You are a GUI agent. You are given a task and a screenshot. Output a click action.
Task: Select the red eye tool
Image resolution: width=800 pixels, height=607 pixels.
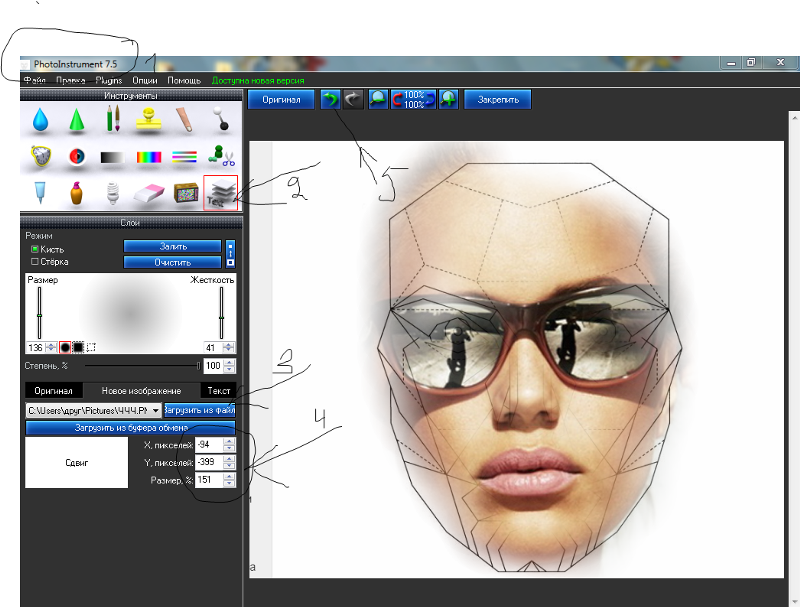76,157
